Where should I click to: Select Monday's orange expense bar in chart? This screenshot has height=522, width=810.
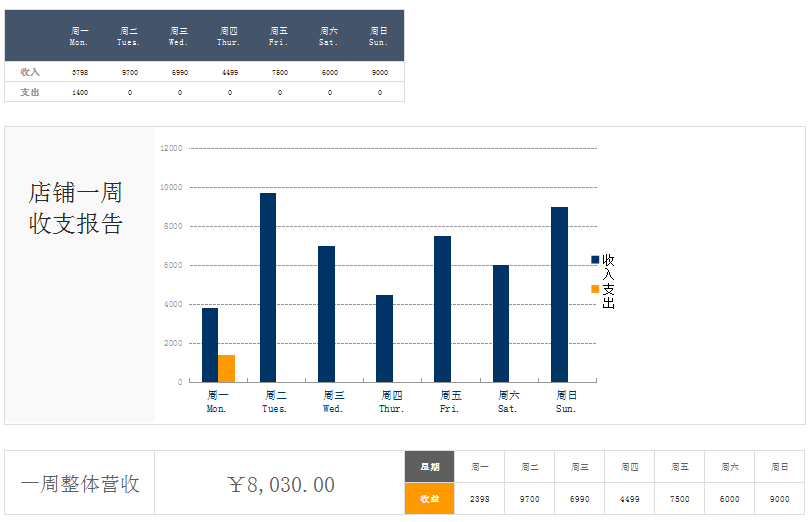pyautogui.click(x=227, y=368)
